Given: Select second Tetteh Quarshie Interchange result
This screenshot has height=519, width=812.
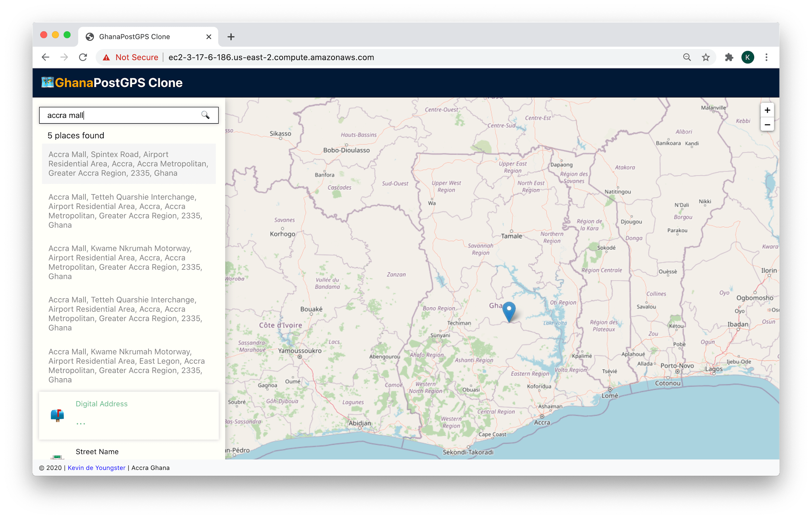Looking at the screenshot, I should click(x=129, y=314).
